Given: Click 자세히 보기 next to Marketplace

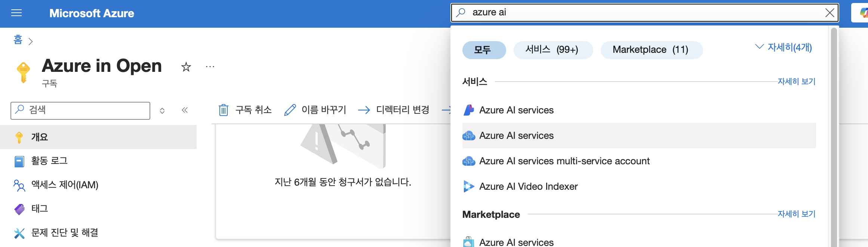Looking at the screenshot, I should point(797,214).
